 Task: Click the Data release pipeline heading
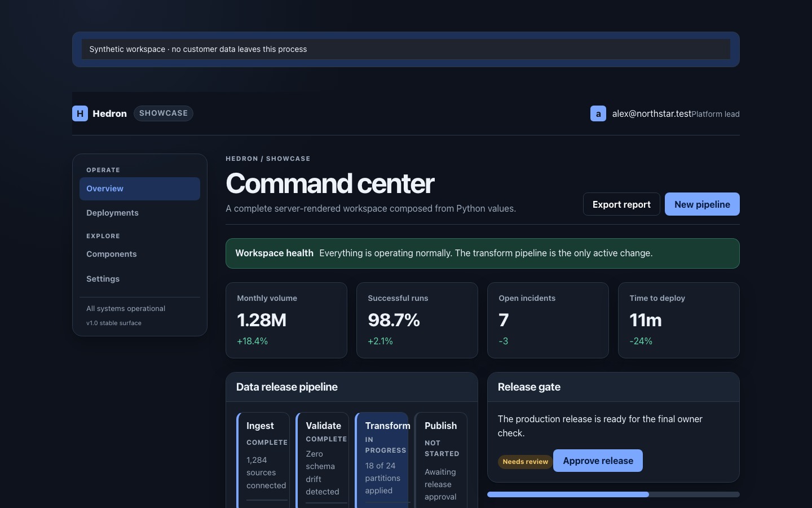pyautogui.click(x=286, y=387)
